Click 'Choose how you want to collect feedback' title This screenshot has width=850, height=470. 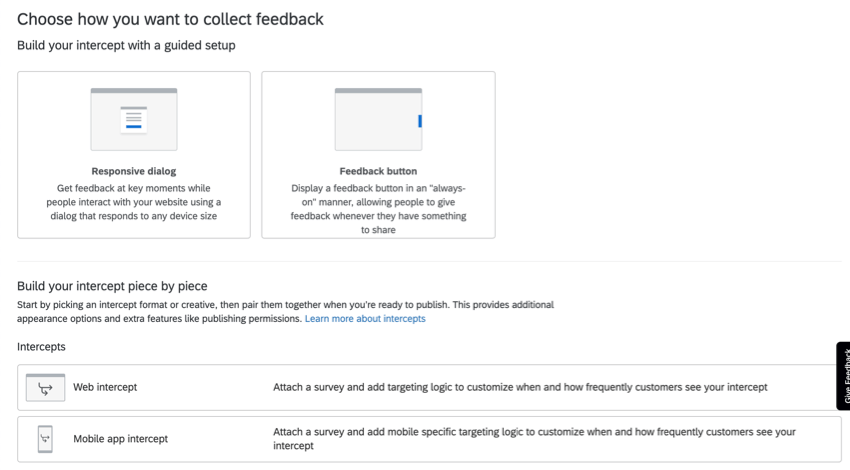tap(170, 20)
